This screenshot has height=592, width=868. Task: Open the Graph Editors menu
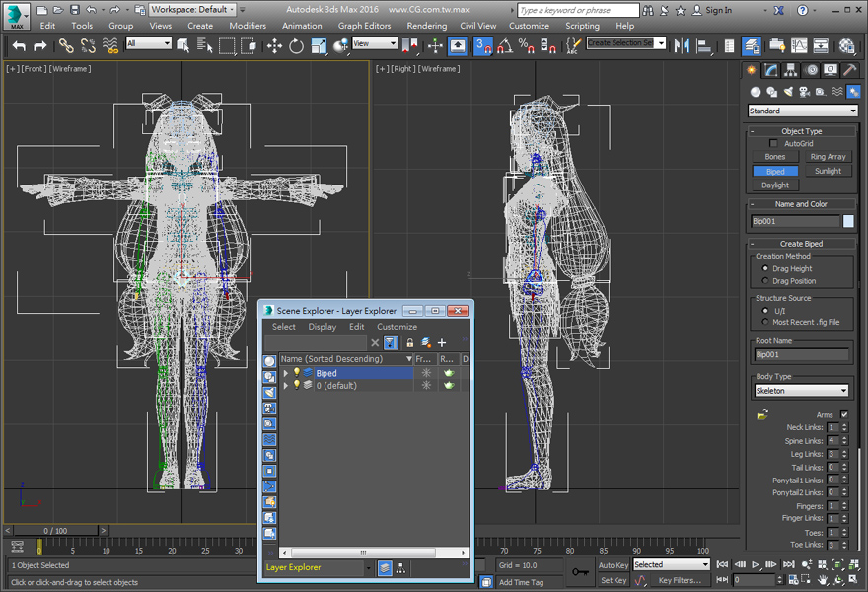coord(364,26)
